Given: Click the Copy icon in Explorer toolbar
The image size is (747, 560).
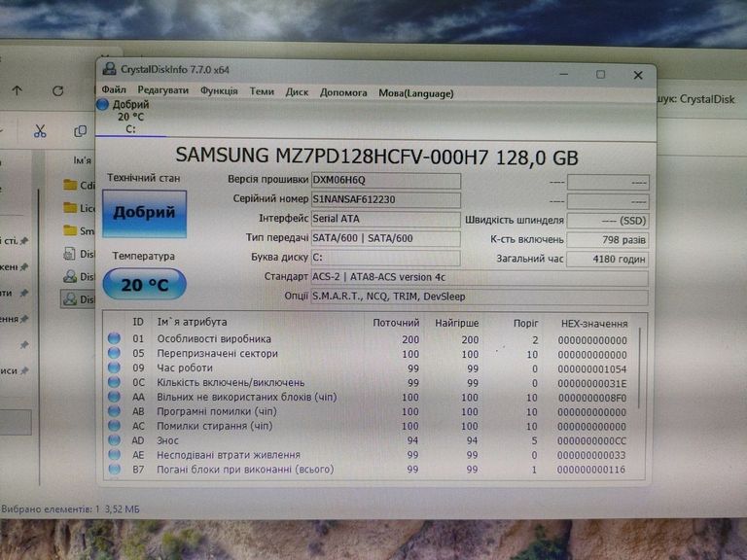Looking at the screenshot, I should [x=81, y=131].
